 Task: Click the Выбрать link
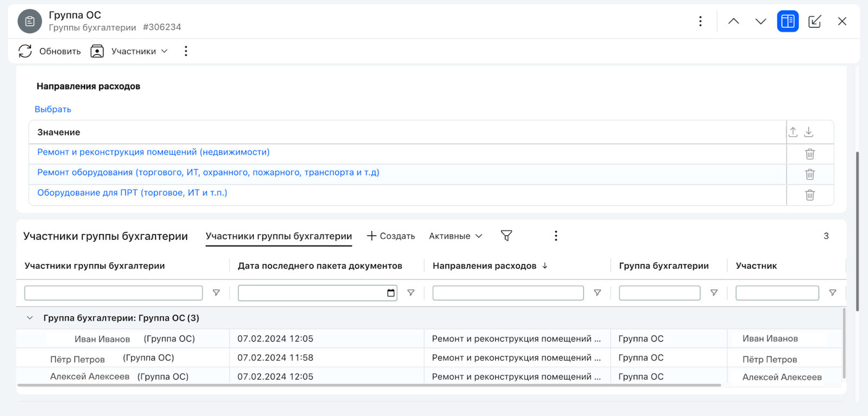(53, 109)
